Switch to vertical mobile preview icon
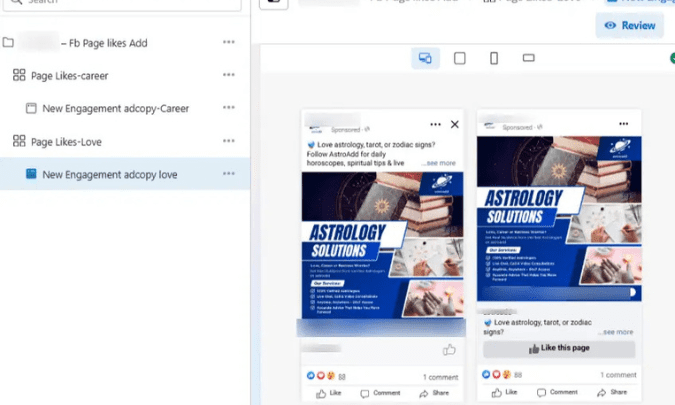The width and height of the screenshot is (675, 405). [x=494, y=58]
